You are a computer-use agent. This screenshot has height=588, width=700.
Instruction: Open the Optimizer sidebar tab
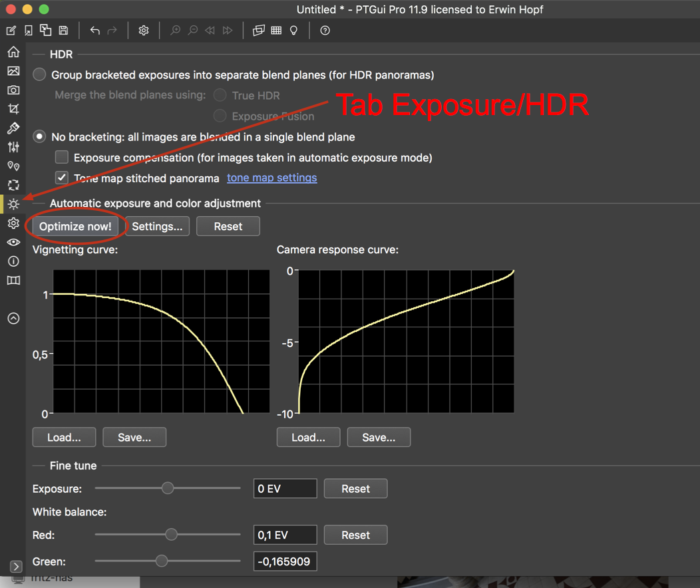tap(13, 185)
